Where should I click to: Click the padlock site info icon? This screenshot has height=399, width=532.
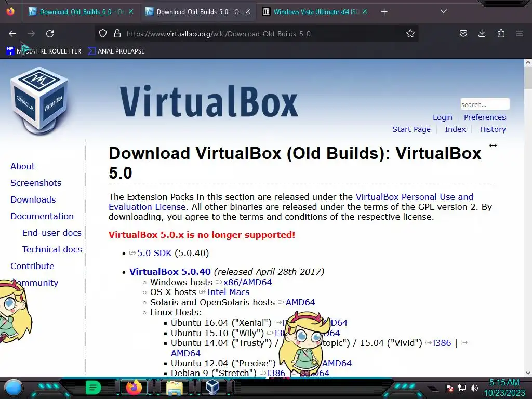tap(117, 34)
